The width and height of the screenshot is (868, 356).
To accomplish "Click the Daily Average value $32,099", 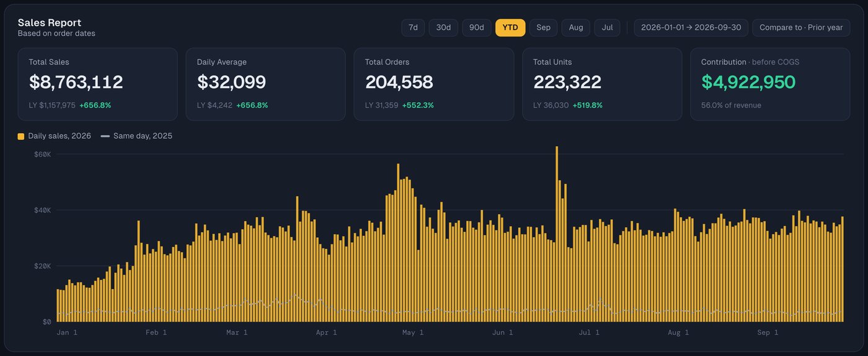I will point(231,82).
